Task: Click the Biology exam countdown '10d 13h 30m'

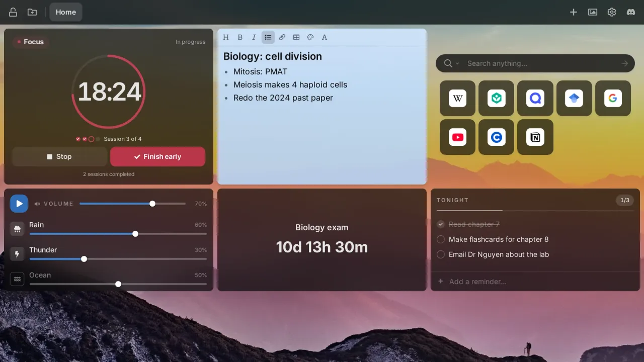Action: click(x=322, y=247)
